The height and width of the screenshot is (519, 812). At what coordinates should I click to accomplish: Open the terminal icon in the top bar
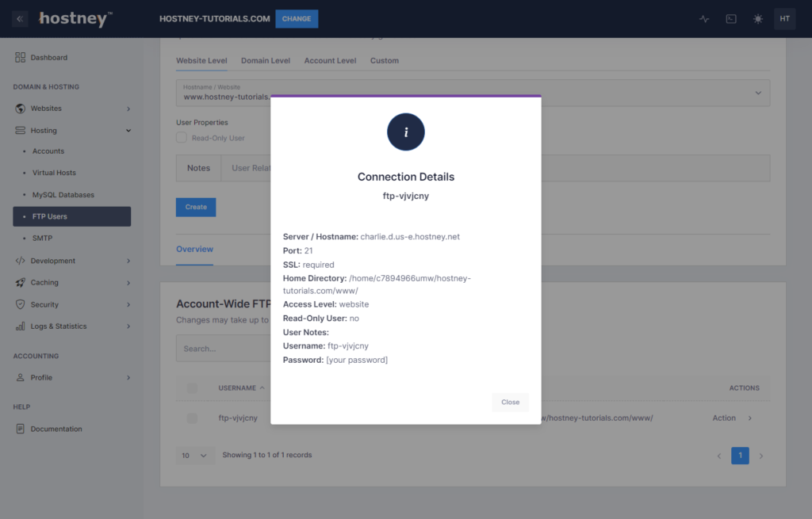pos(730,18)
